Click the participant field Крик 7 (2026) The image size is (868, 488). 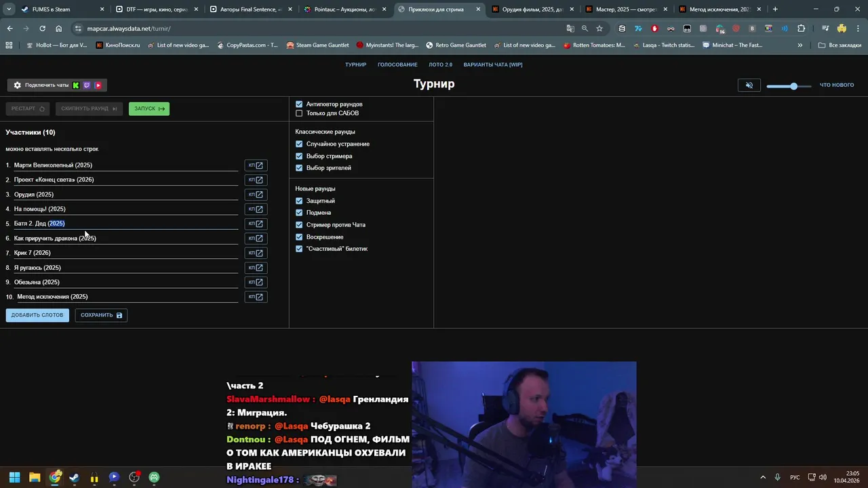tap(126, 253)
